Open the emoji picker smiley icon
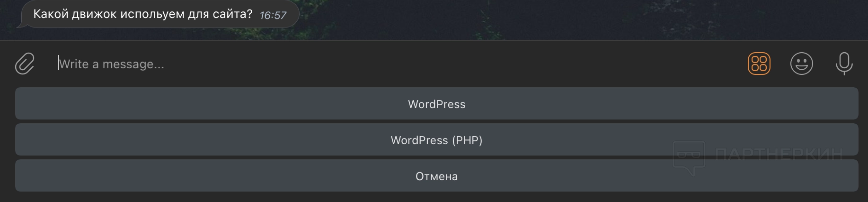The height and width of the screenshot is (202, 868). [801, 64]
